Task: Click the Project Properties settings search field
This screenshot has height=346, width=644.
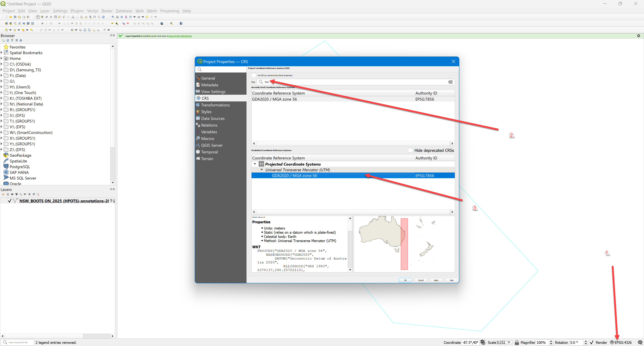Action: [x=221, y=69]
